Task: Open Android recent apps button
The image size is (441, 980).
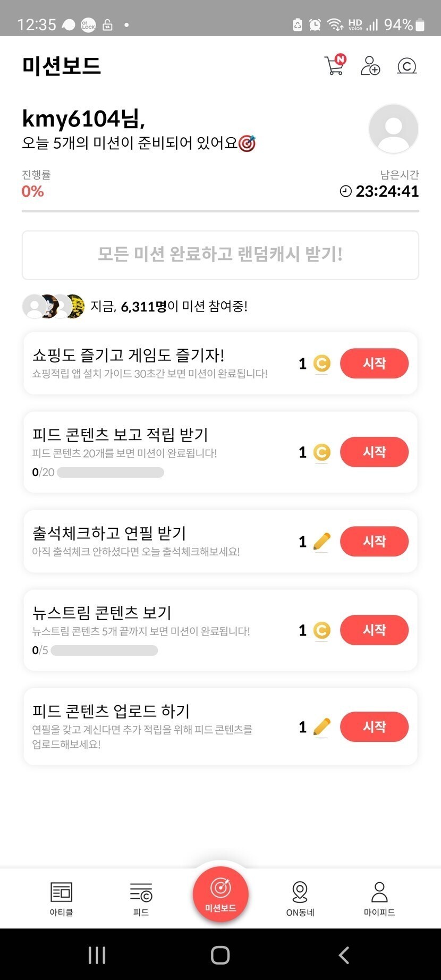Action: [x=97, y=955]
